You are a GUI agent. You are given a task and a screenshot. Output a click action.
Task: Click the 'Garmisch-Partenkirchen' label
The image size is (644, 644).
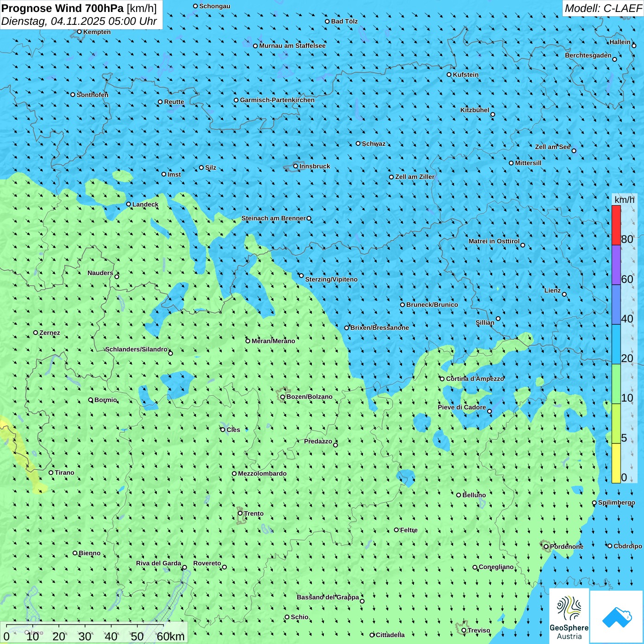pyautogui.click(x=277, y=100)
